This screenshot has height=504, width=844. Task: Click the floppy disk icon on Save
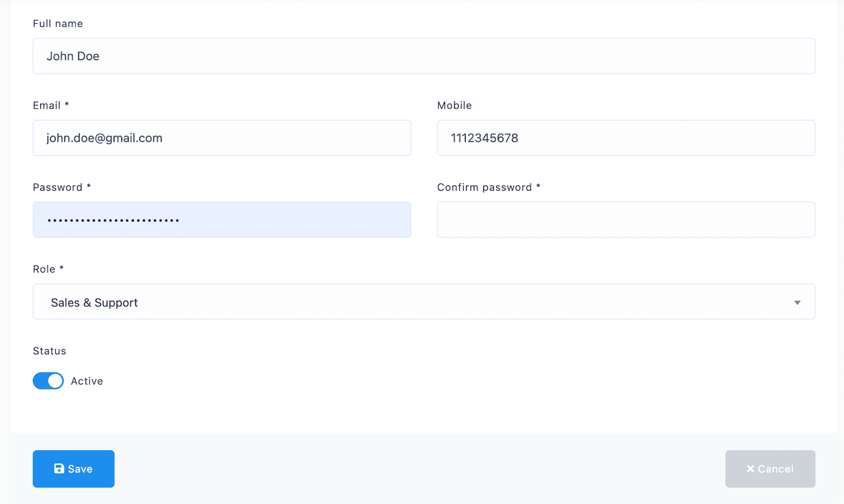click(x=59, y=469)
